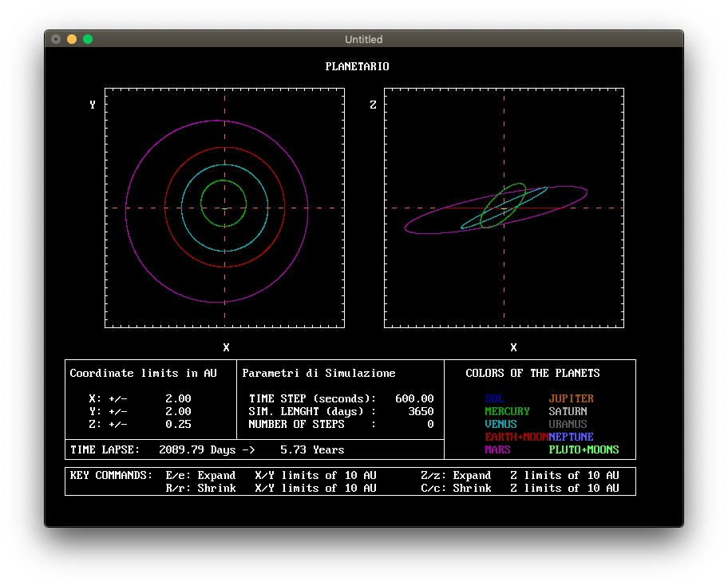Click the Z/z Expand key command text

point(456,475)
